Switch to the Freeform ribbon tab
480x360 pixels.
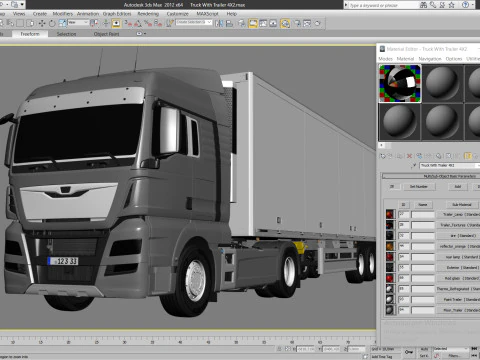click(x=30, y=34)
